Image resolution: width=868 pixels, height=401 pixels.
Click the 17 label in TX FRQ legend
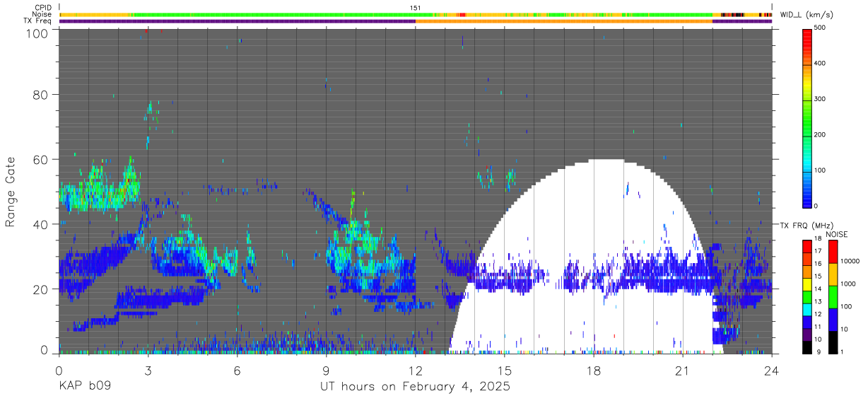818,251
